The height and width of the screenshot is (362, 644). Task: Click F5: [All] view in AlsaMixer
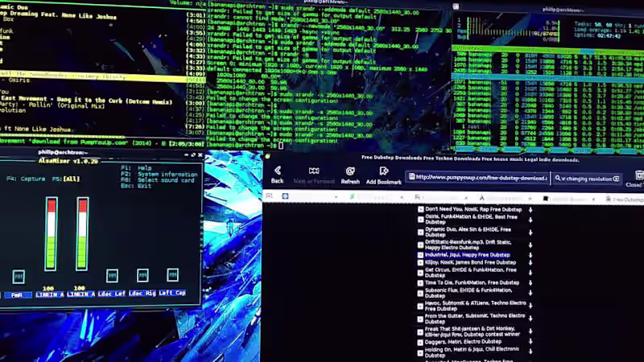point(66,179)
